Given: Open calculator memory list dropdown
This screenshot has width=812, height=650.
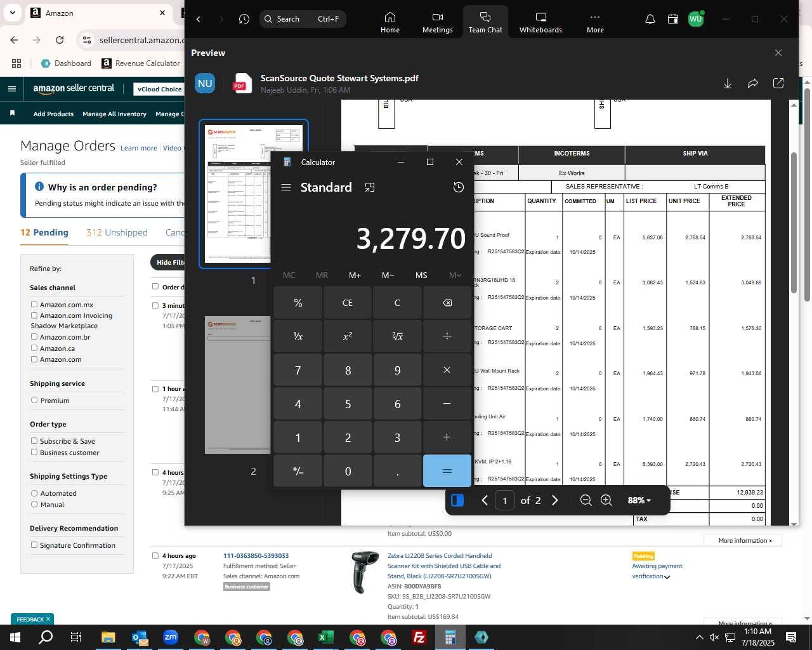Looking at the screenshot, I should [x=455, y=275].
